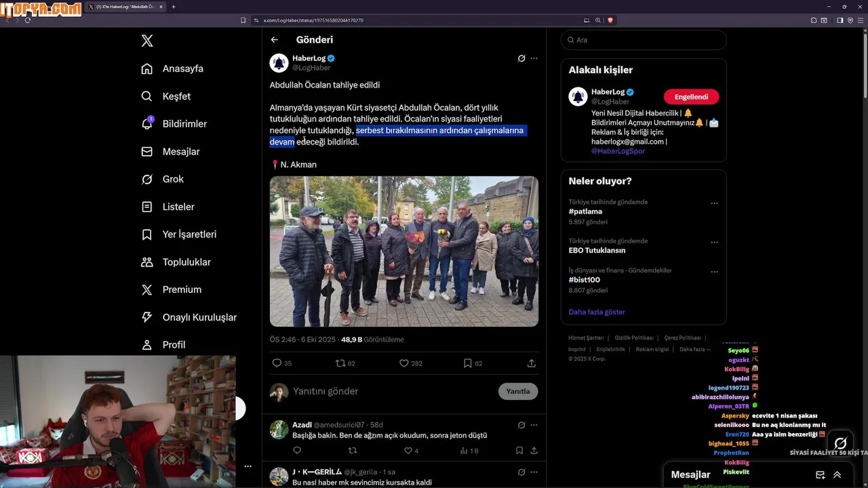This screenshot has height=488, width=868.
Task: Repost the HaberLog post
Action: (x=340, y=363)
